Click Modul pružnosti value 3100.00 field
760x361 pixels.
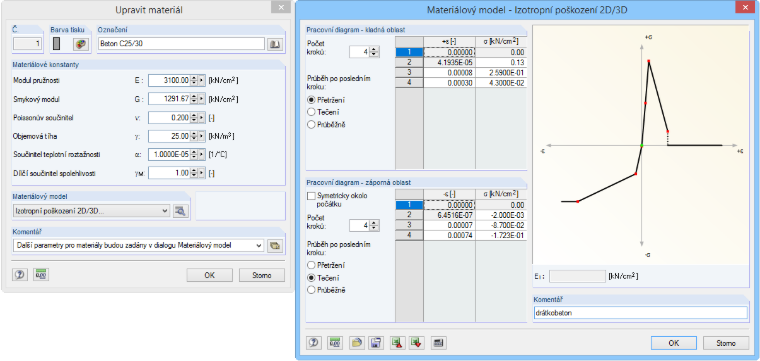[170, 80]
